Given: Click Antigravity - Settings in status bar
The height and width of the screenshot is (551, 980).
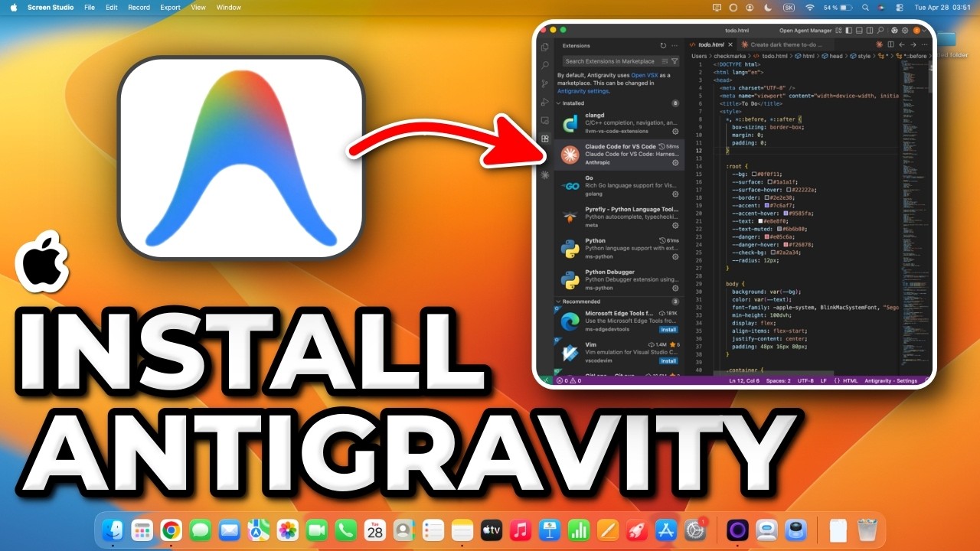Looking at the screenshot, I should (x=890, y=380).
